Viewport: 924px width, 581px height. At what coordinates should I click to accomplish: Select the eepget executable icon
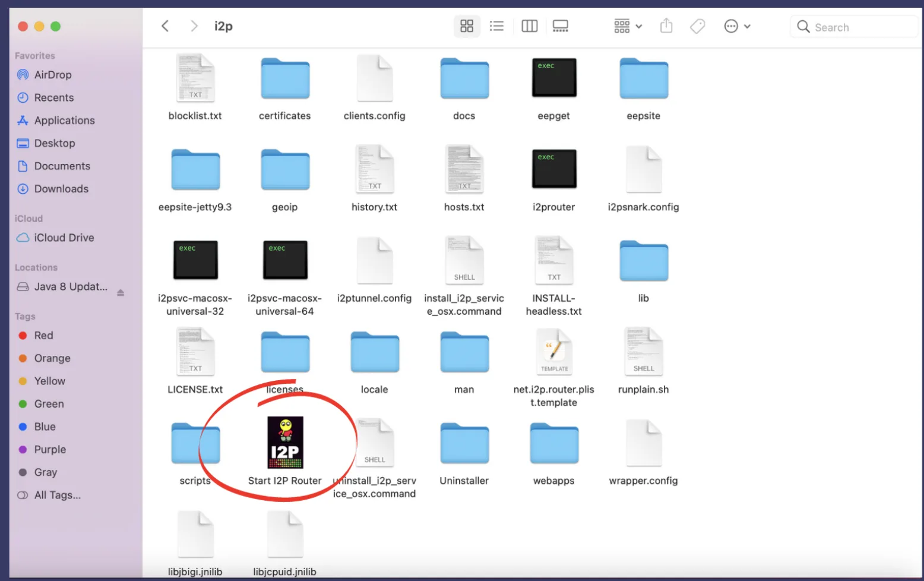pyautogui.click(x=553, y=77)
